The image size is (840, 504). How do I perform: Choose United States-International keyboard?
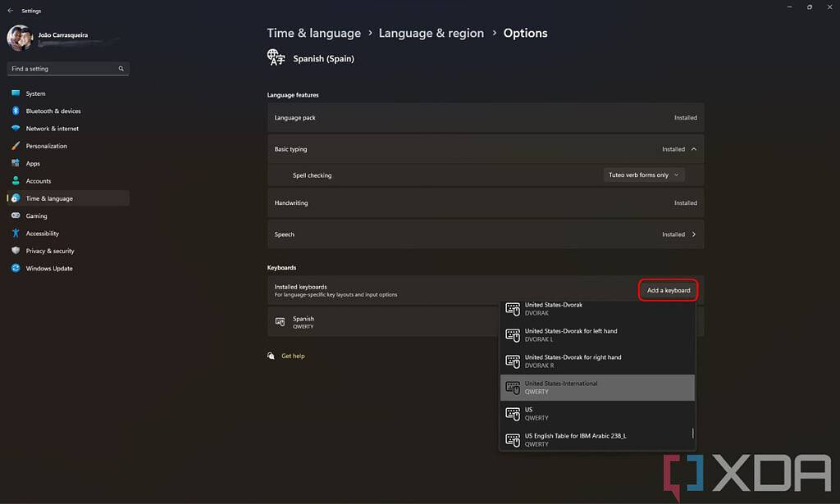pyautogui.click(x=597, y=388)
